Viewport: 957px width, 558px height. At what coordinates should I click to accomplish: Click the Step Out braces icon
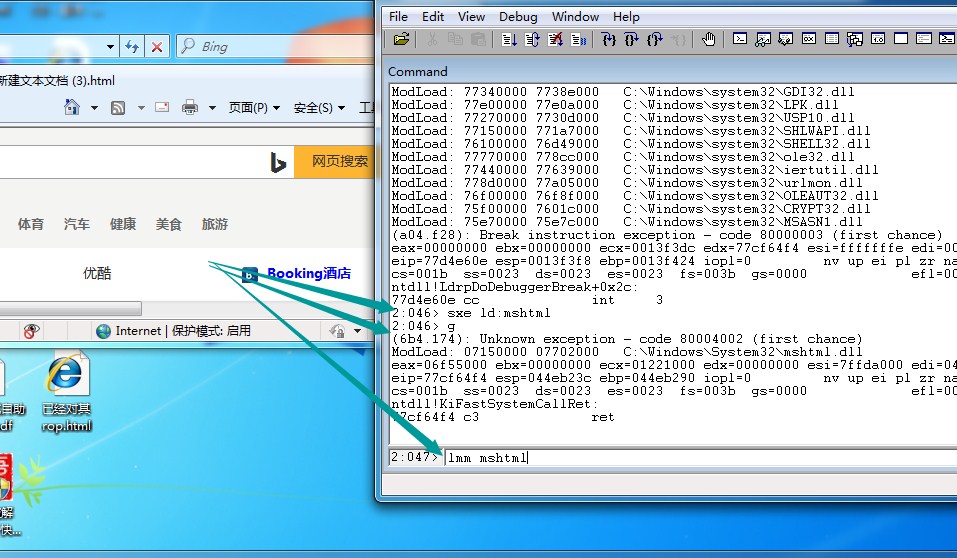[655, 40]
